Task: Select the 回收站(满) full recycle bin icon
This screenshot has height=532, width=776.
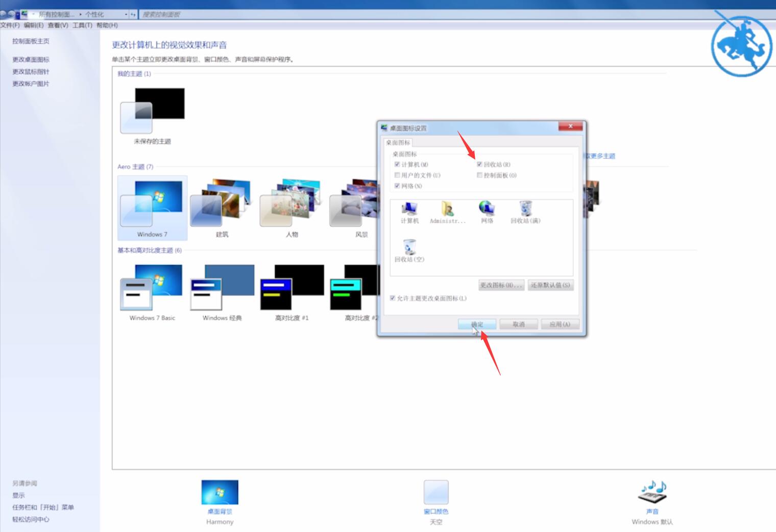Action: (525, 212)
